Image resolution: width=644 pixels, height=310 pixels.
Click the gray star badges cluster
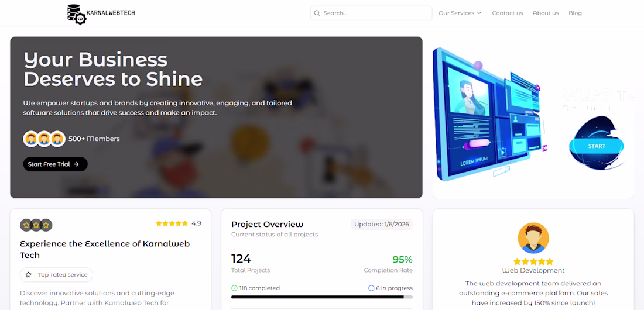[x=36, y=225]
